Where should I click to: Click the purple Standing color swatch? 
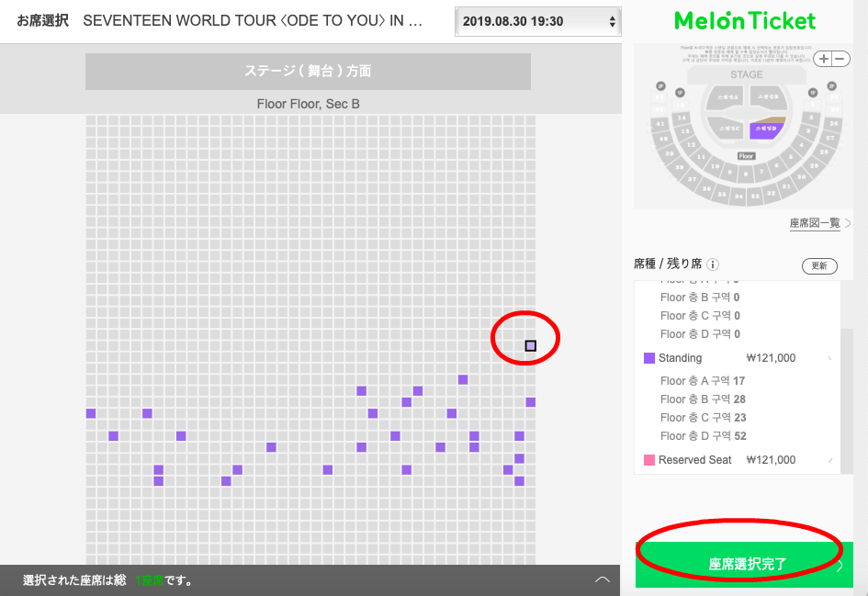[x=649, y=358]
